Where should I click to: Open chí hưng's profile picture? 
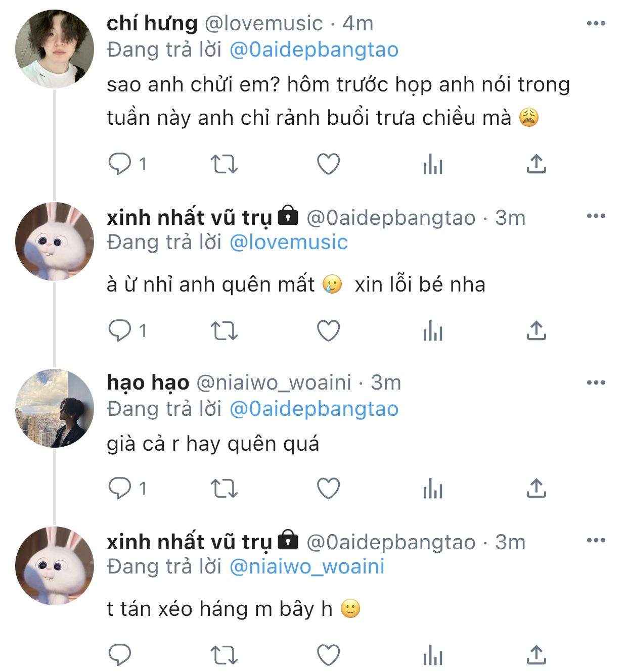(55, 49)
